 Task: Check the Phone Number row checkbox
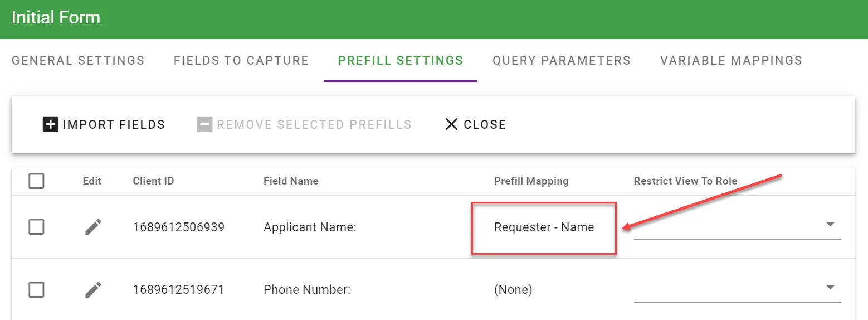pos(36,290)
